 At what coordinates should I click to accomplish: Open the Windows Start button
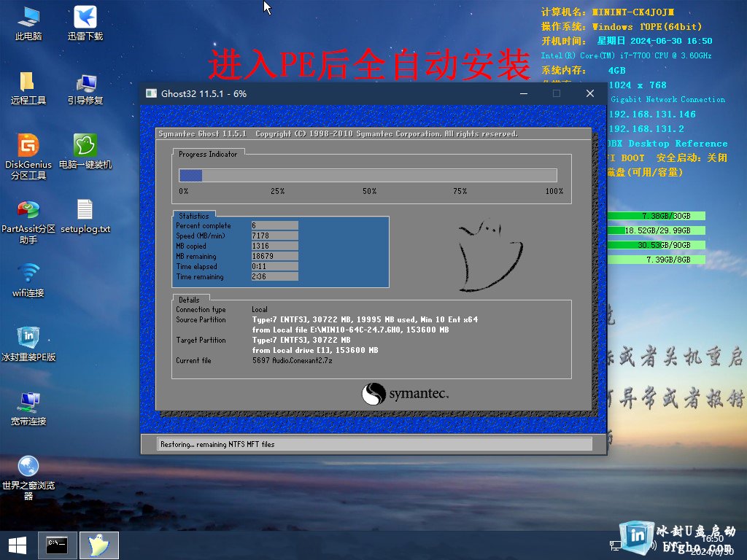click(x=18, y=545)
